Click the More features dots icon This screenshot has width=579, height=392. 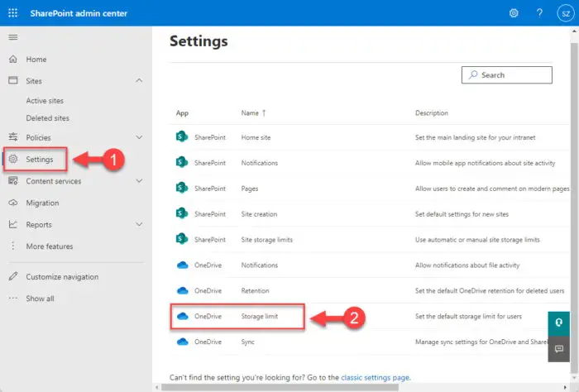tap(13, 246)
